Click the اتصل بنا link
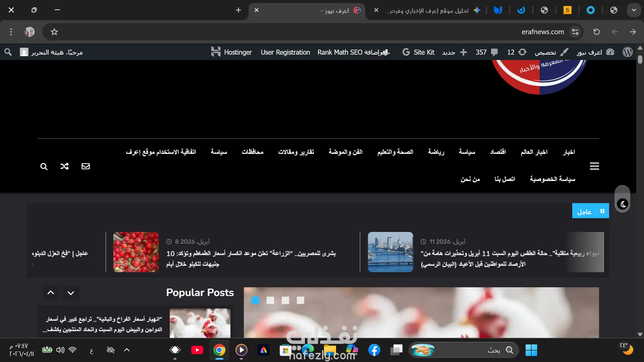The height and width of the screenshot is (362, 644). (x=504, y=179)
